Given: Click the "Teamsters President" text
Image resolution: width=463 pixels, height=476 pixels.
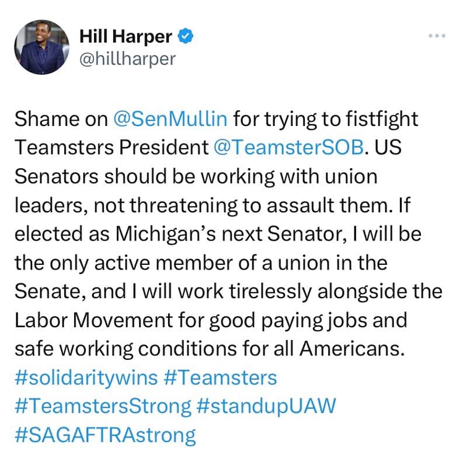Looking at the screenshot, I should 112,147.
